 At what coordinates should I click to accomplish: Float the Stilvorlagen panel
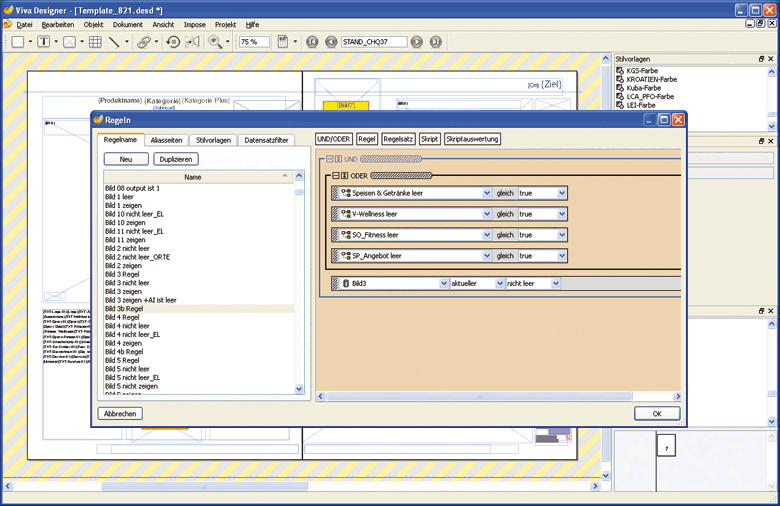click(x=761, y=59)
